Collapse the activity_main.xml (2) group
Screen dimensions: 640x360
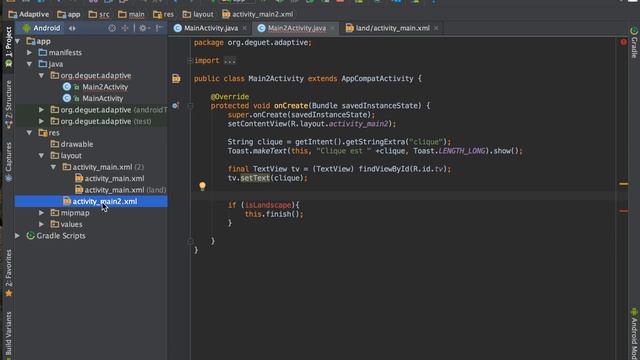click(53, 167)
